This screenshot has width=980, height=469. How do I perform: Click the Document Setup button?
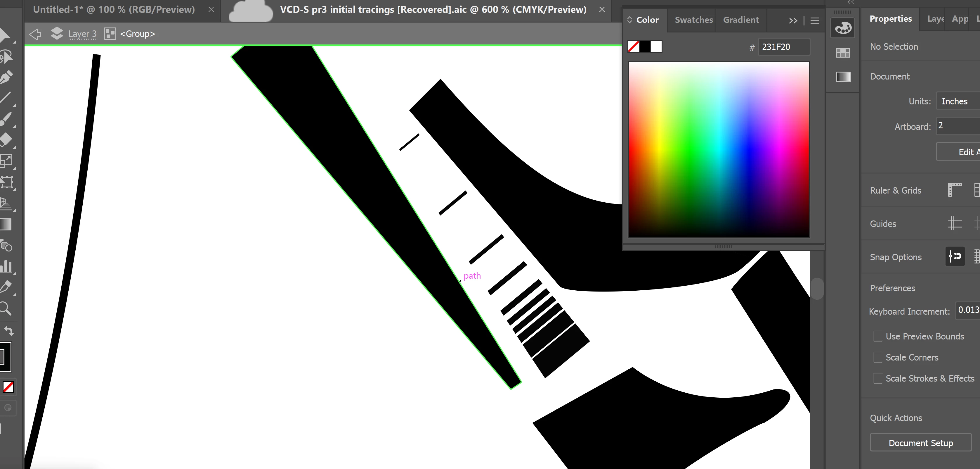coord(920,443)
